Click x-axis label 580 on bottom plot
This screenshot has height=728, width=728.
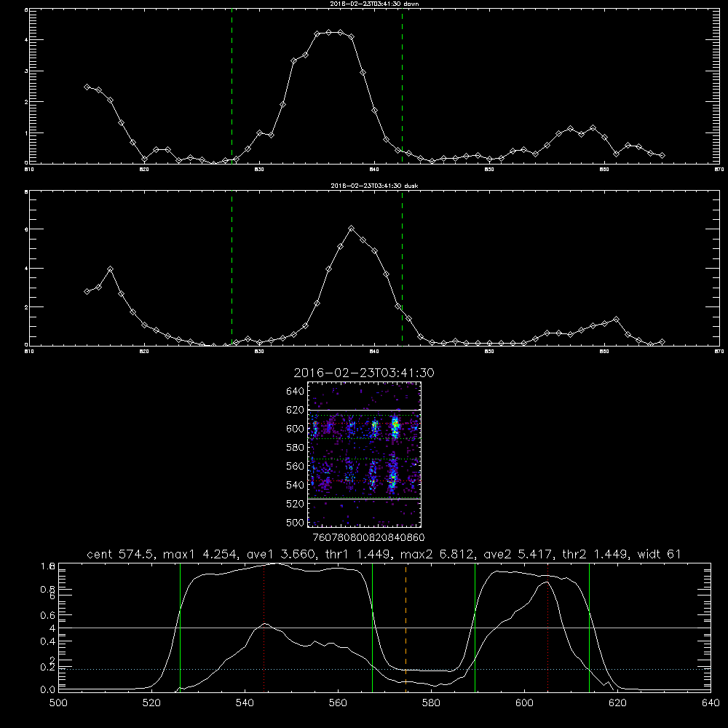431,703
